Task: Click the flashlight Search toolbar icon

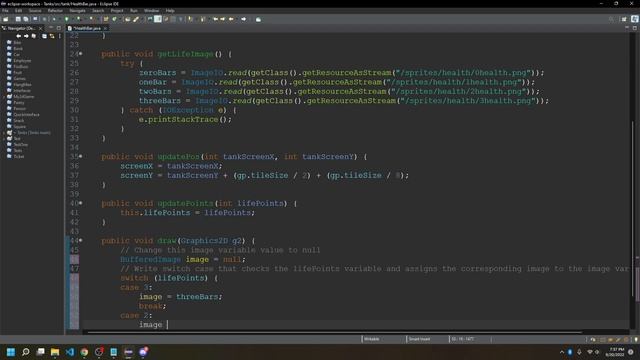Action: point(136,19)
